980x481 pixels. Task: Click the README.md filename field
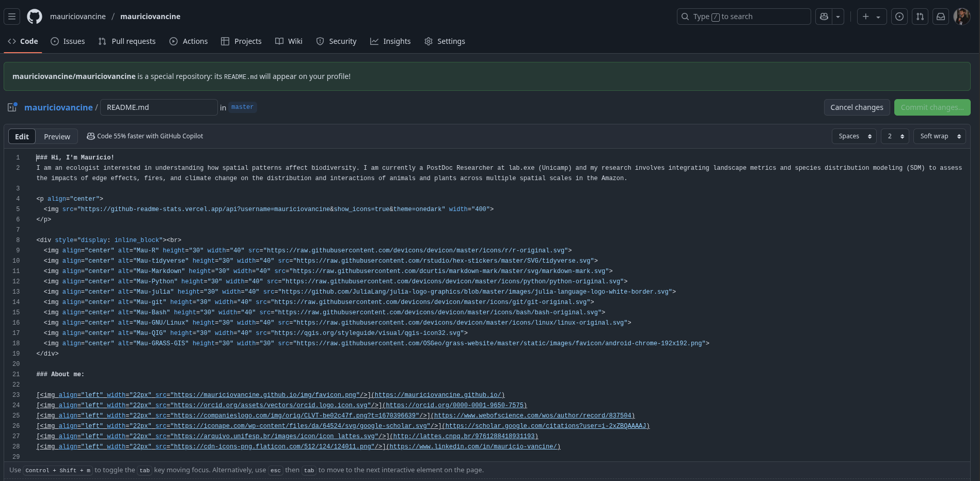(x=159, y=107)
